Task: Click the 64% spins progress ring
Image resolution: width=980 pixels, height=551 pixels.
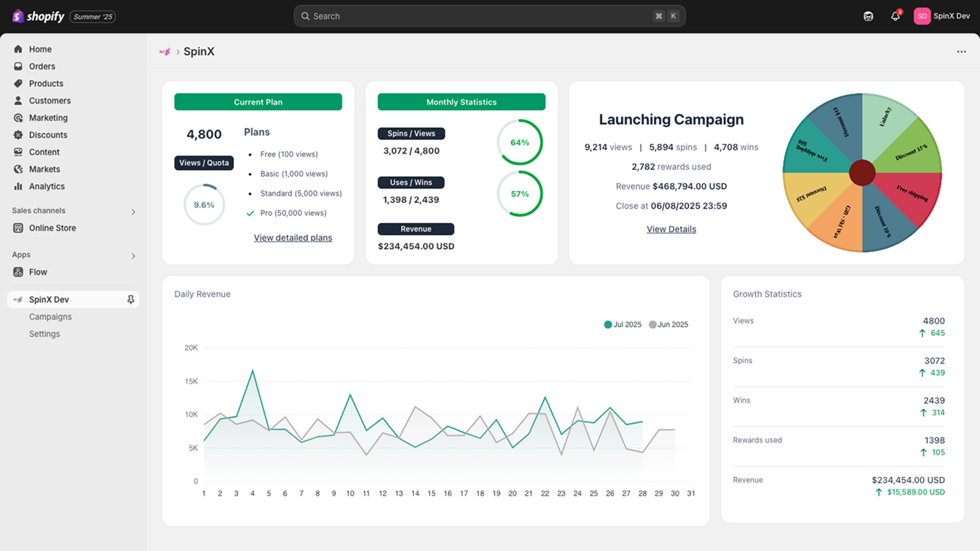Action: 519,142
